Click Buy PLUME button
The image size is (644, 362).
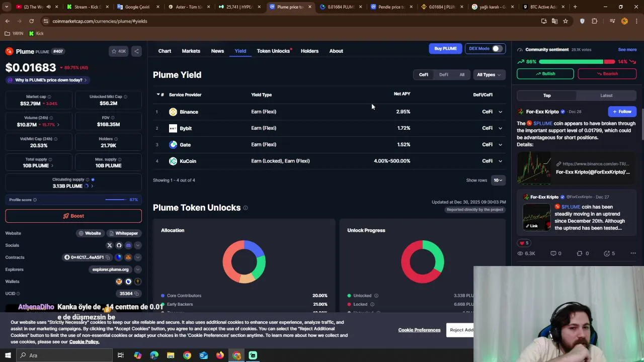point(445,49)
